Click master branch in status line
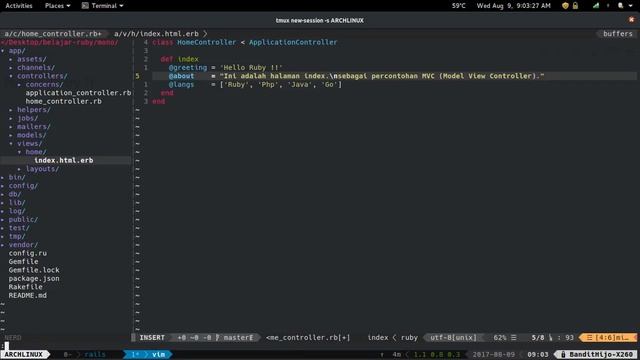 pos(238,338)
